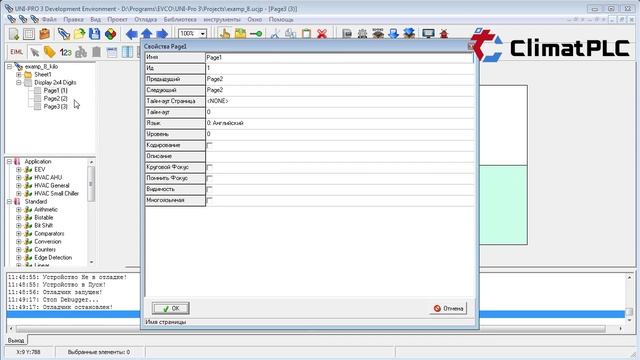Click the orange briefcase toolbar icon
This screenshot has width=640, height=360.
coord(44,34)
